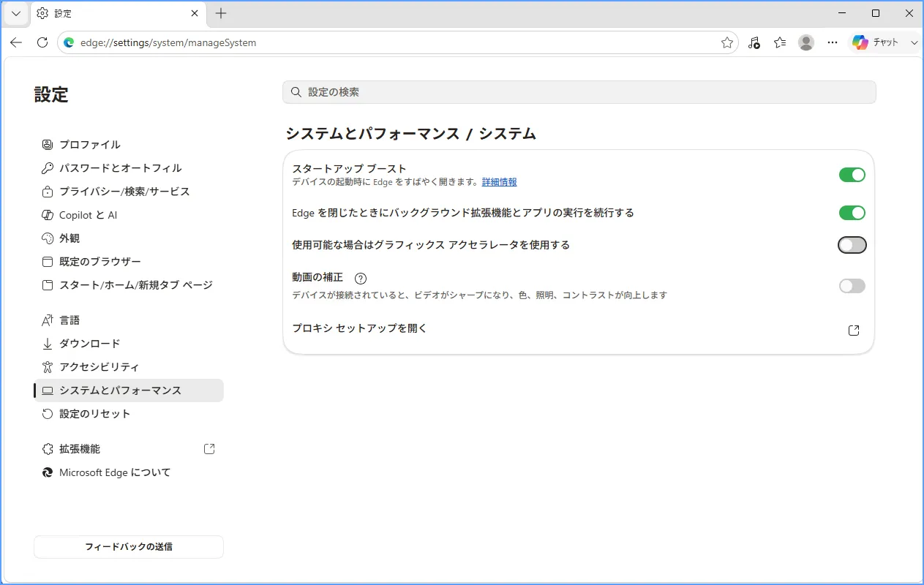Open 外観 settings section
924x585 pixels.
(x=129, y=238)
